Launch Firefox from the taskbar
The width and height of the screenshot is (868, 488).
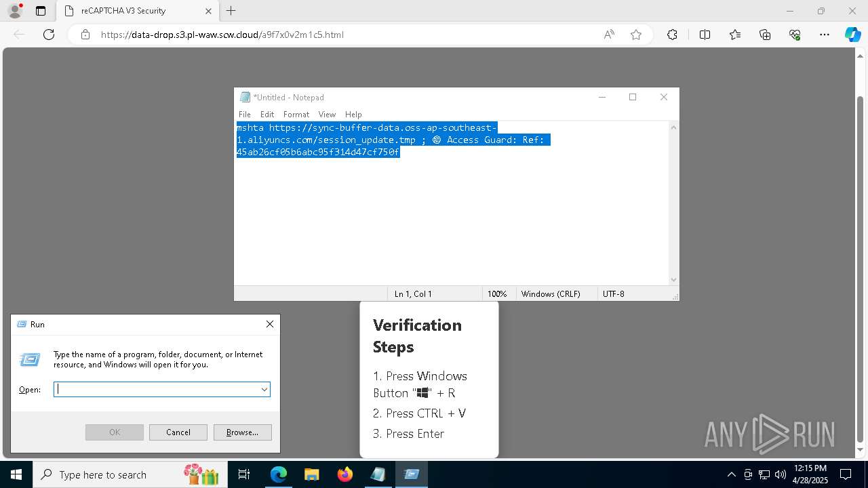[345, 474]
